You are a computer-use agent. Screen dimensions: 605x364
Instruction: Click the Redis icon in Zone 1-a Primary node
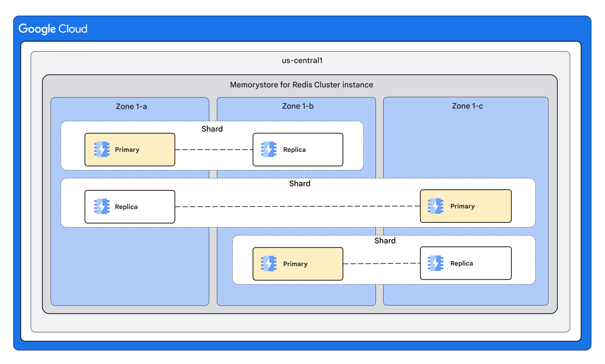coord(101,149)
